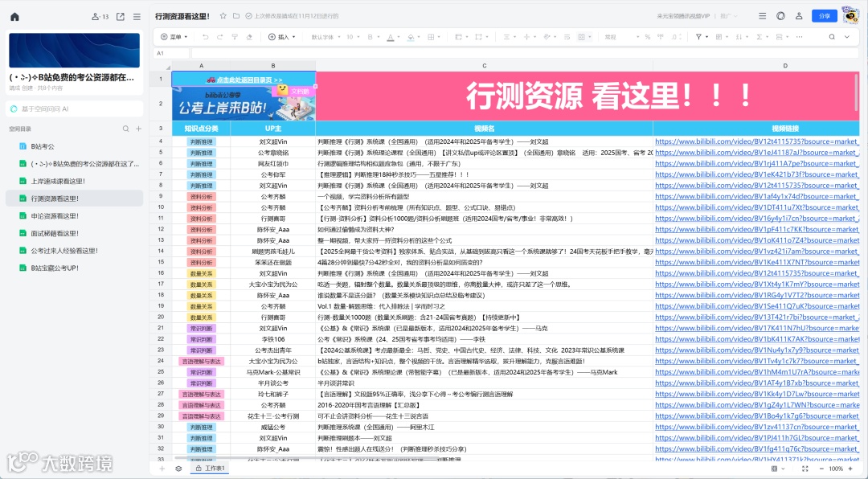Open 公考过来人经验看这里! in the directory
The height and width of the screenshot is (479, 868).
74,250
